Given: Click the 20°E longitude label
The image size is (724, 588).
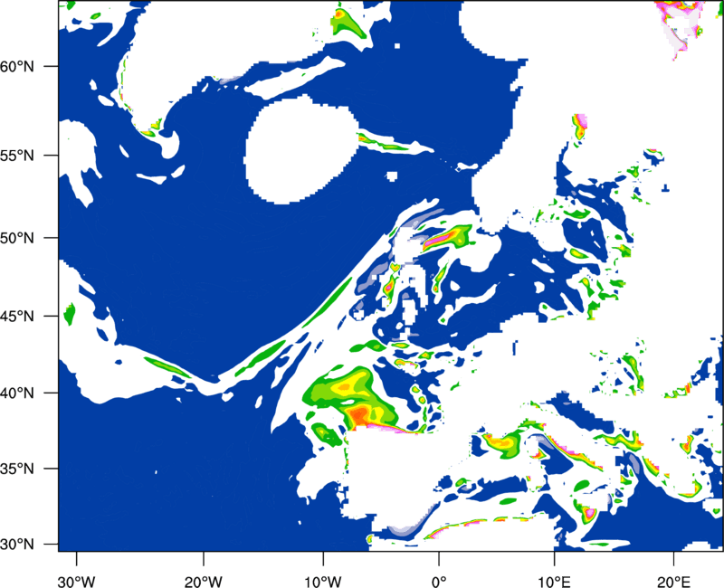Looking at the screenshot, I should [673, 582].
